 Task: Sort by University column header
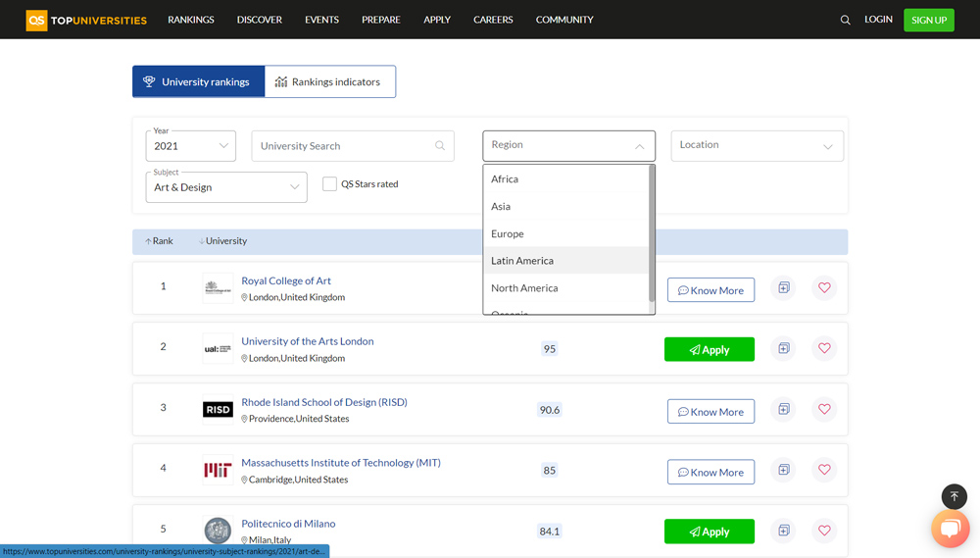click(x=223, y=241)
